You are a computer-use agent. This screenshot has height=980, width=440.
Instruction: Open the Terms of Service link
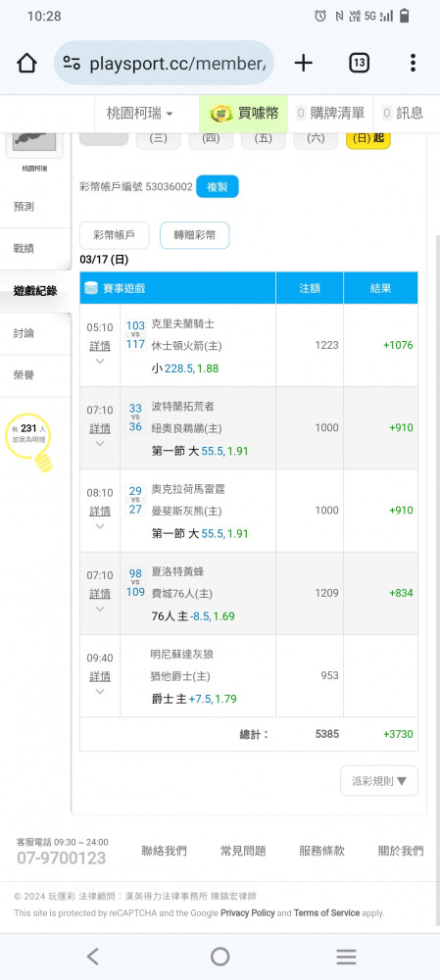327,913
